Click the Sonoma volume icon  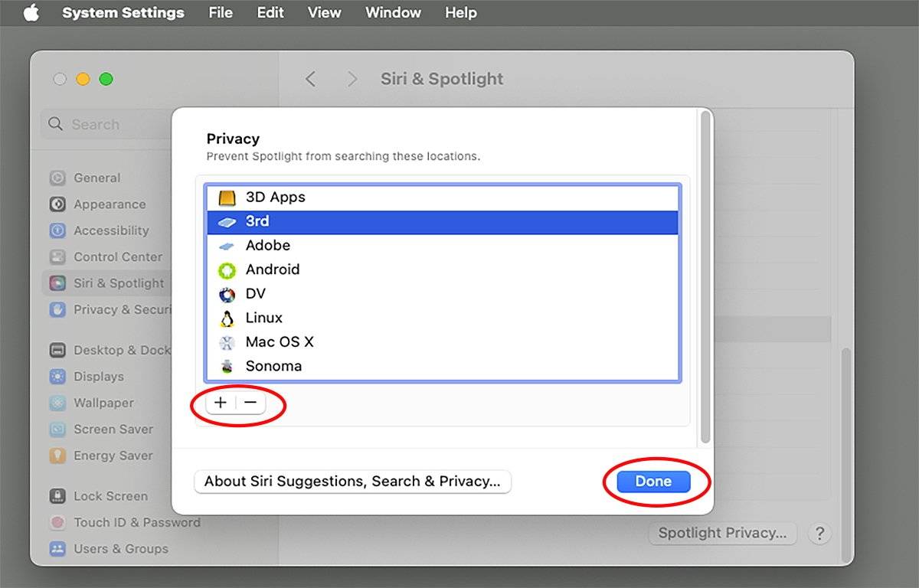coord(227,367)
